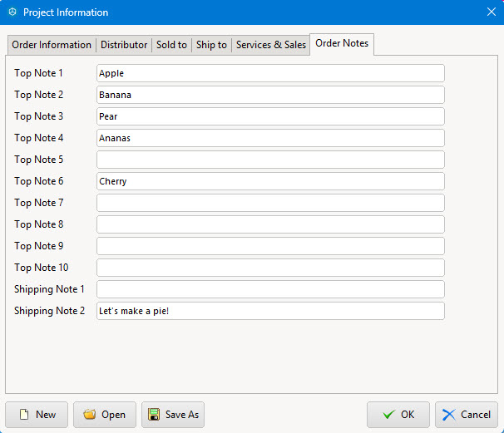Click the Top Note 3 label
504x433 pixels.
38,116
